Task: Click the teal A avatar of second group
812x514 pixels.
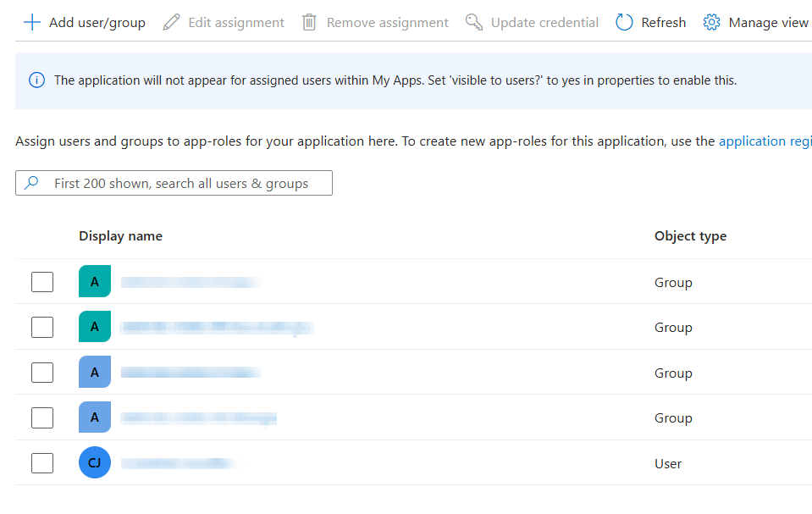Action: [x=95, y=326]
